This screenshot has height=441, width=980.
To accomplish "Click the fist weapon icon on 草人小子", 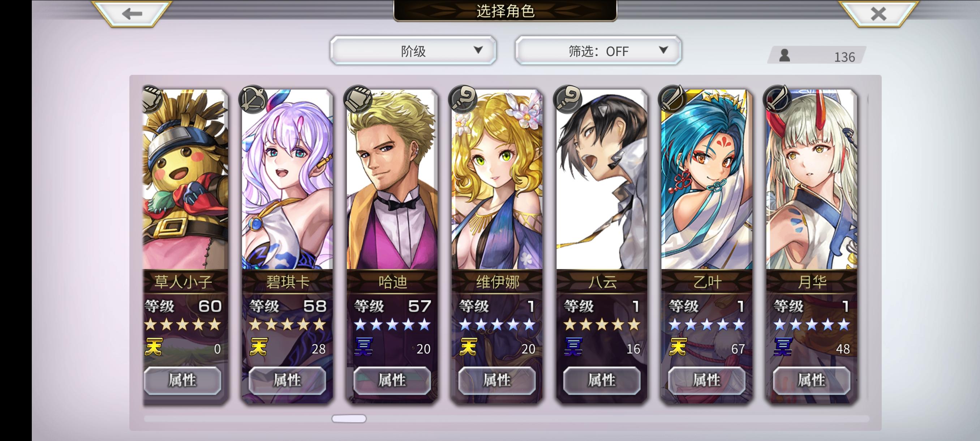I will coord(152,100).
